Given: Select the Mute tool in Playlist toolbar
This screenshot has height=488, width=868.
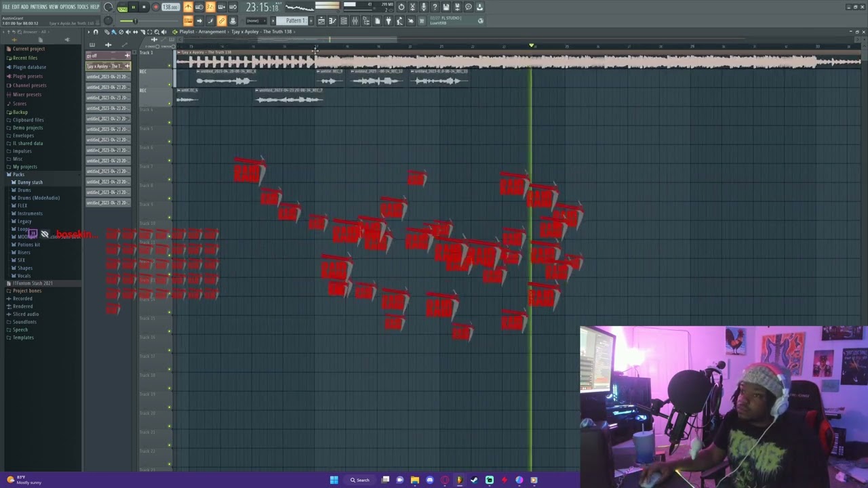Looking at the screenshot, I should tap(127, 32).
